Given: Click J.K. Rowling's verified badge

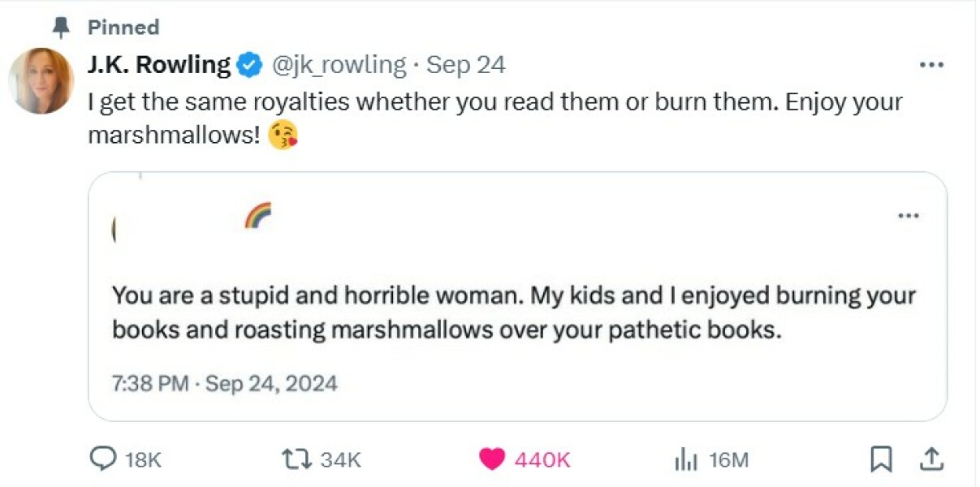Looking at the screenshot, I should coord(250,63).
